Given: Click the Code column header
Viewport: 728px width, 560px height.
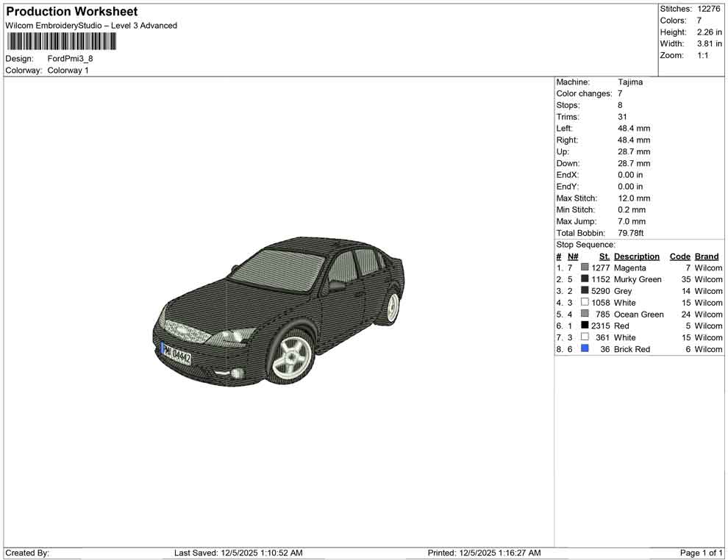Looking at the screenshot, I should [x=679, y=256].
